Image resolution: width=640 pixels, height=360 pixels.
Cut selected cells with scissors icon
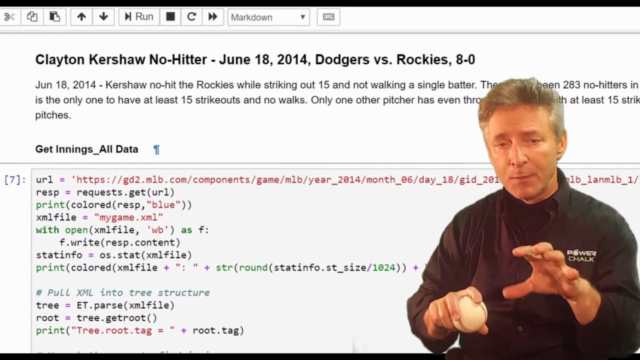click(9, 17)
